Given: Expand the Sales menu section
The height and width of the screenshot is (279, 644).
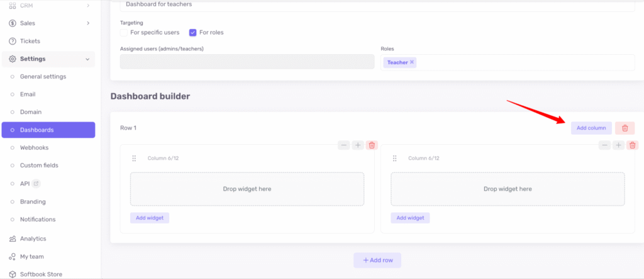Looking at the screenshot, I should (87, 23).
